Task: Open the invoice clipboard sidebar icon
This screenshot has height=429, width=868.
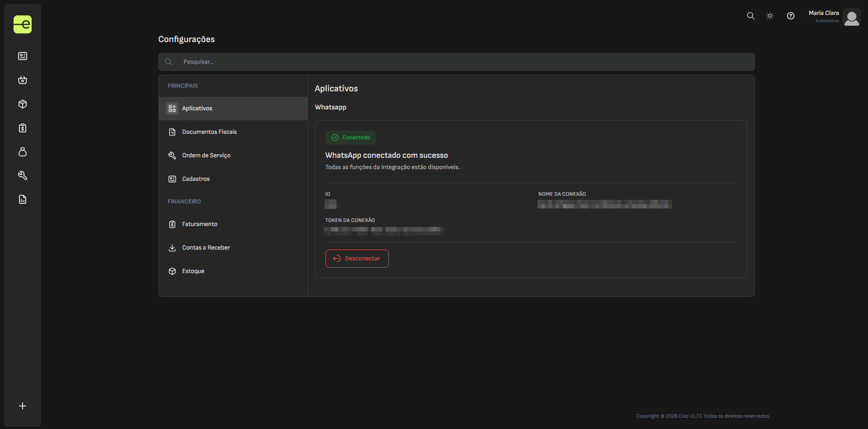Action: click(23, 128)
